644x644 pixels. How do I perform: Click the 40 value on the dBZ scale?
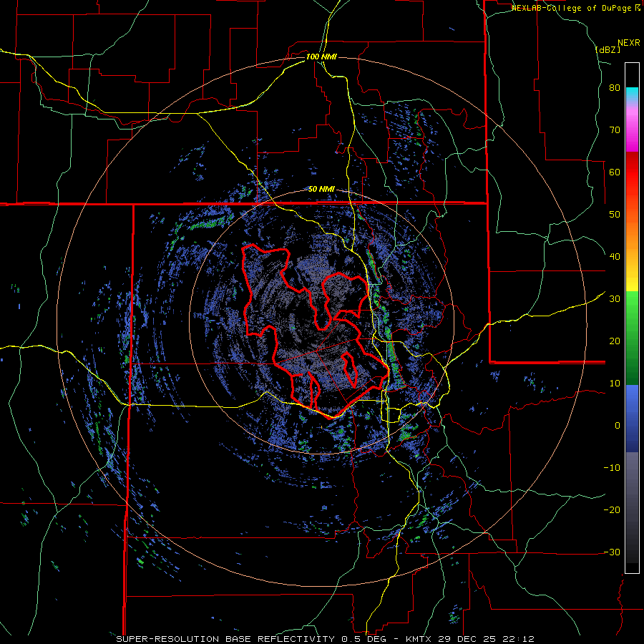click(615, 257)
